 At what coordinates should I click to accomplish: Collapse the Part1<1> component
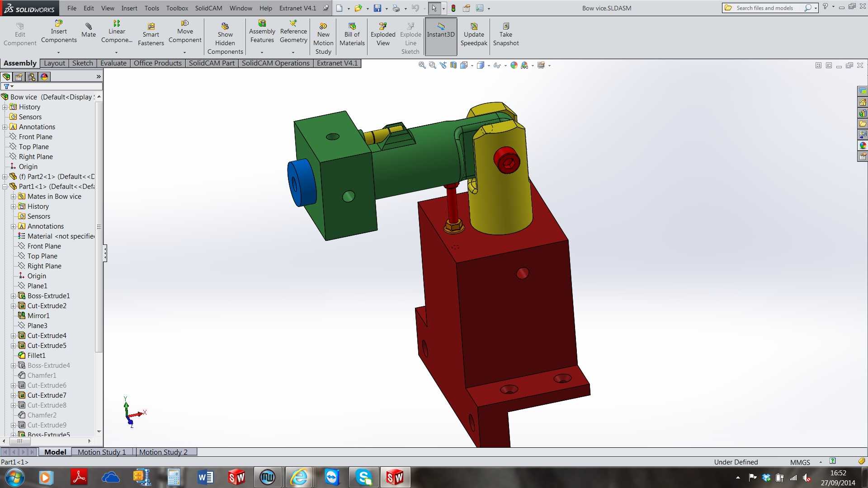coord(5,187)
